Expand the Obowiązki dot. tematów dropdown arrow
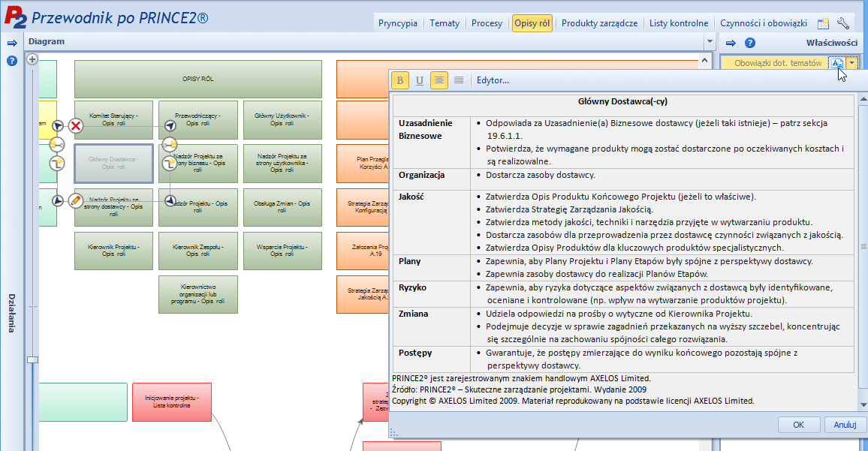Image resolution: width=868 pixels, height=451 pixels. point(852,63)
